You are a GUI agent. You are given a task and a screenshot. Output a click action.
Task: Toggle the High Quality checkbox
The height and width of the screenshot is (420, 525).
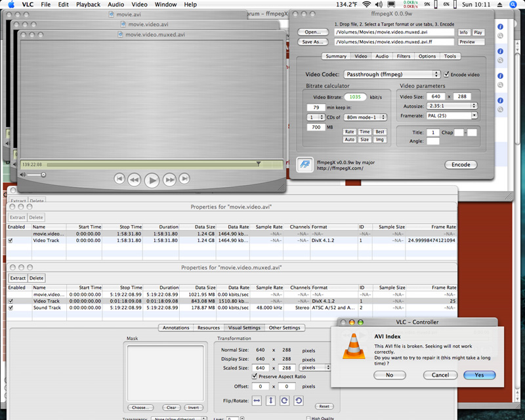pos(308,418)
